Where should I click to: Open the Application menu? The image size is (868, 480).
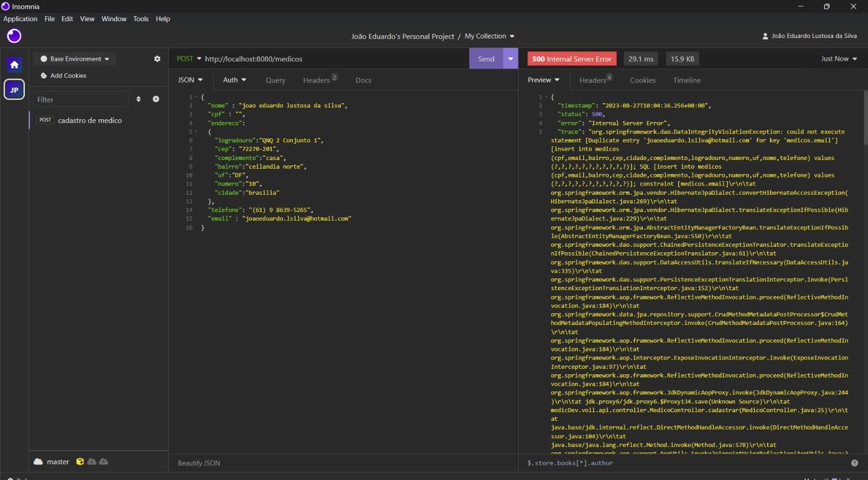[20, 19]
